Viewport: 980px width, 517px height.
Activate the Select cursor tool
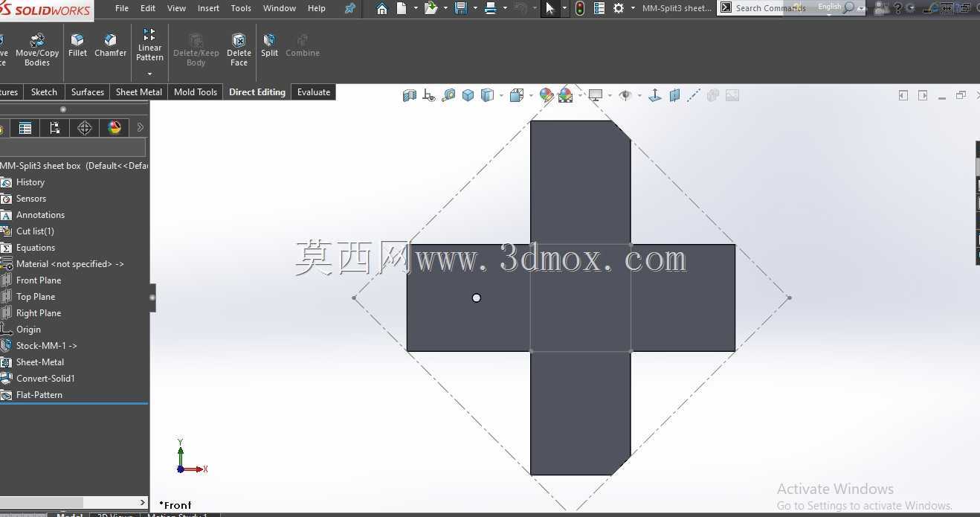(x=550, y=8)
